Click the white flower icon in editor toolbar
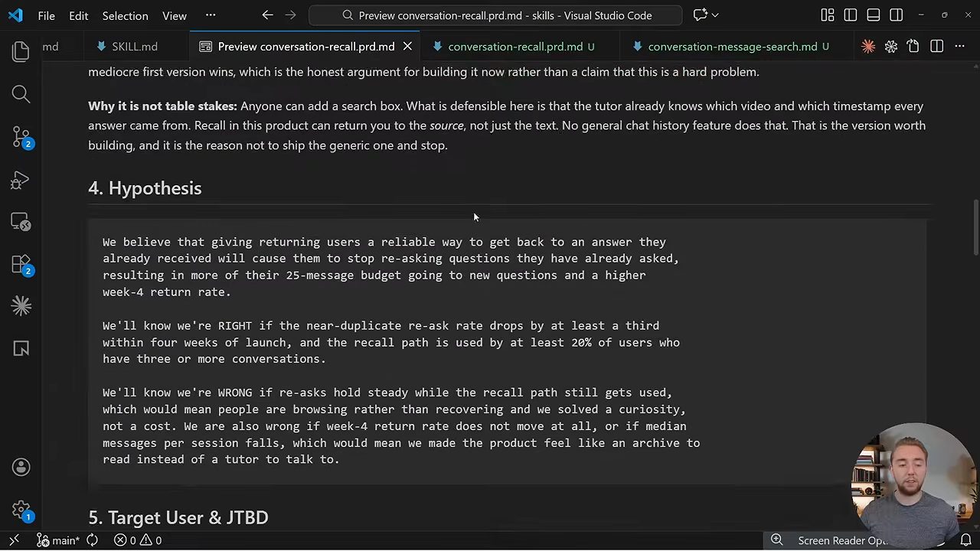Image resolution: width=980 pixels, height=551 pixels. click(x=891, y=47)
